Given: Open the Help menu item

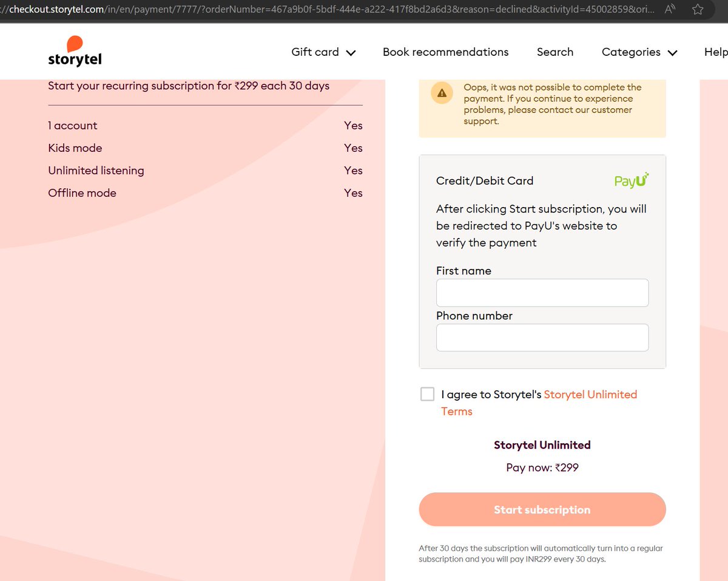Looking at the screenshot, I should [716, 52].
